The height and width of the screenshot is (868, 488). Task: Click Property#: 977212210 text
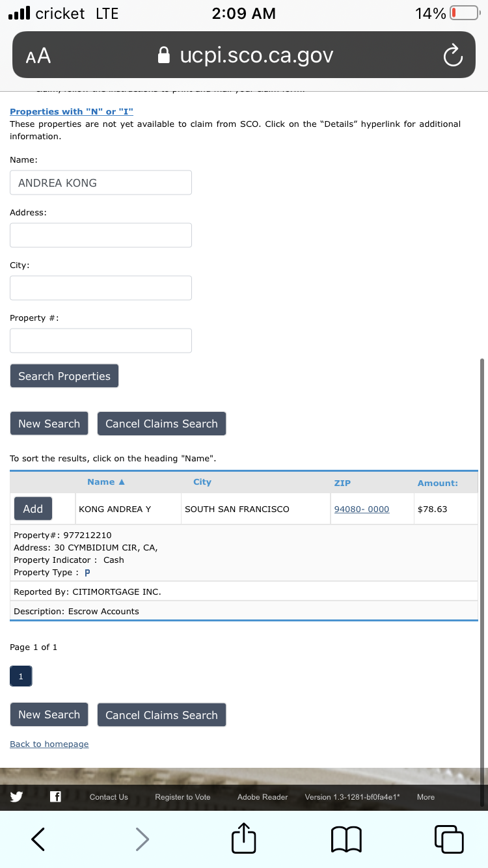(62, 536)
